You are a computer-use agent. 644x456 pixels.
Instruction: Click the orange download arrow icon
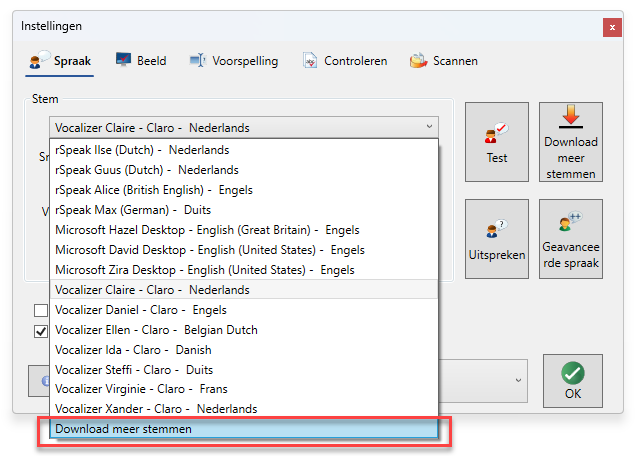[x=570, y=116]
